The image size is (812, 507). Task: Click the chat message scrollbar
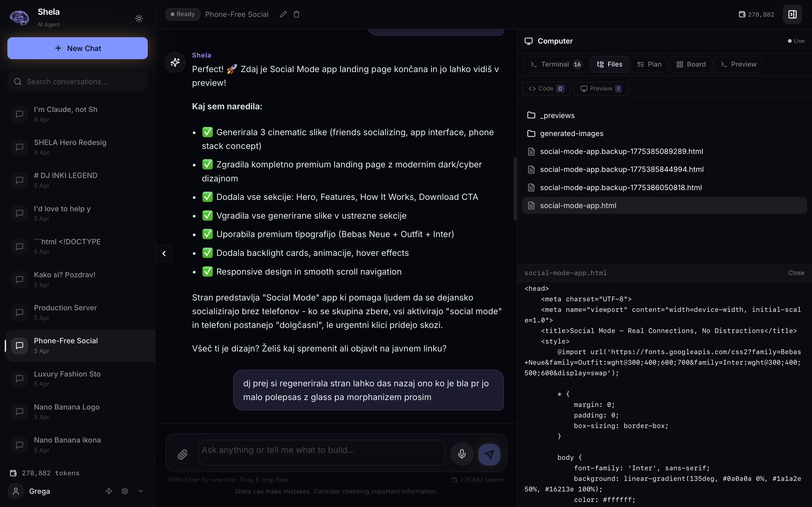point(515,189)
